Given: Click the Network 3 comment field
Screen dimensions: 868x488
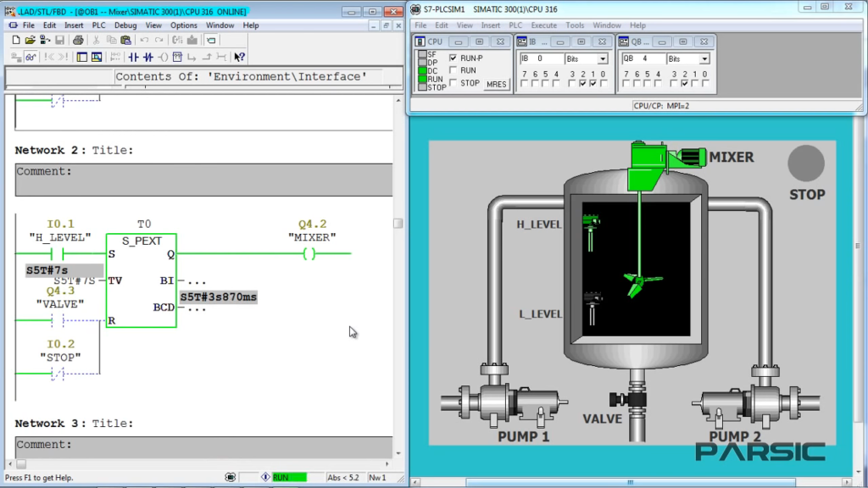Looking at the screenshot, I should point(203,447).
